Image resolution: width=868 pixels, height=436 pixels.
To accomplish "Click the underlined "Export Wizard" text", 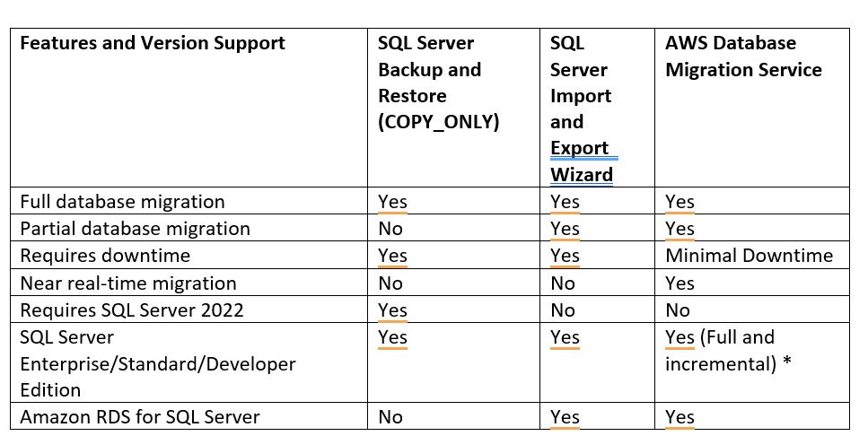I will (582, 161).
